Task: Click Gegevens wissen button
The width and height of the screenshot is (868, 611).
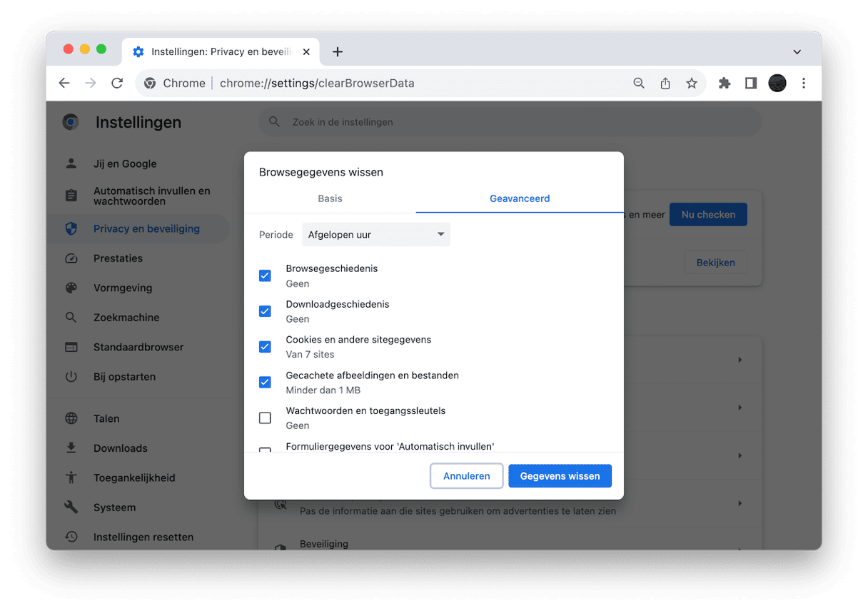Action: [x=560, y=476]
